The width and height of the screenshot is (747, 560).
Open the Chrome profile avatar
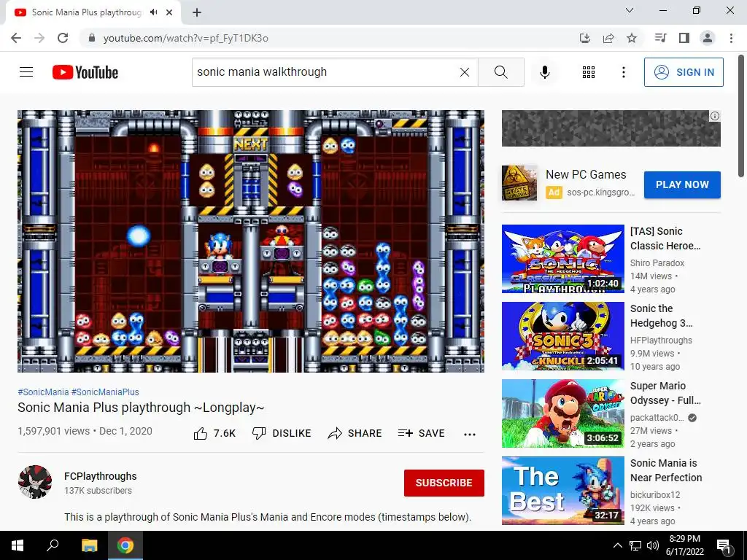(708, 38)
